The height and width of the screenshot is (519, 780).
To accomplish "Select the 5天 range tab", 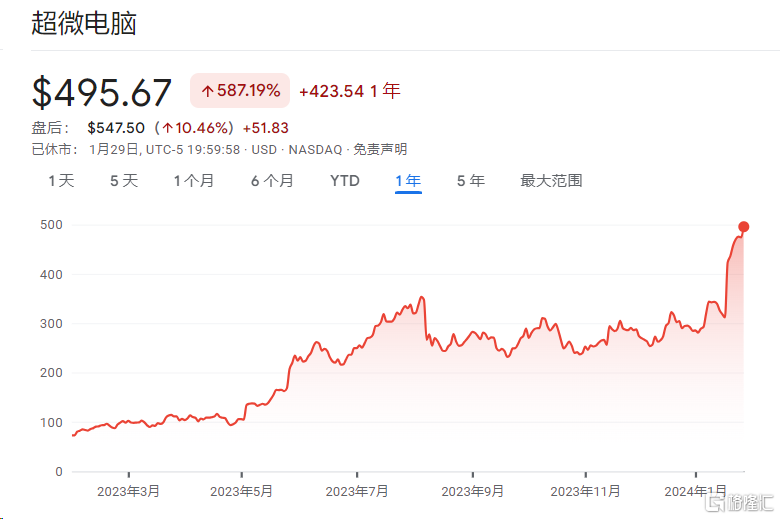I will coord(123,181).
